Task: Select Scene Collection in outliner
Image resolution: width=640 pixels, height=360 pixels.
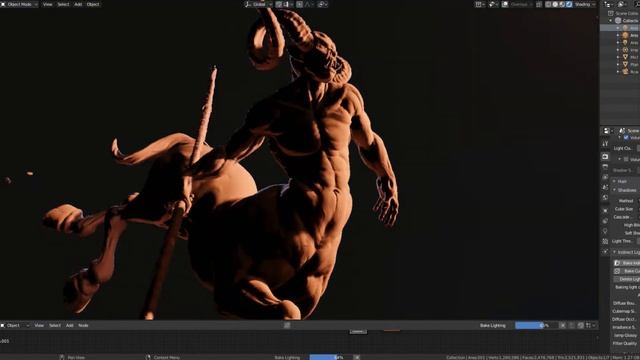Action: pyautogui.click(x=627, y=13)
